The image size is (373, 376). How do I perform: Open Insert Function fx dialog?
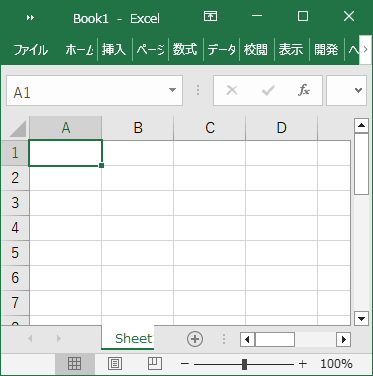[x=304, y=90]
